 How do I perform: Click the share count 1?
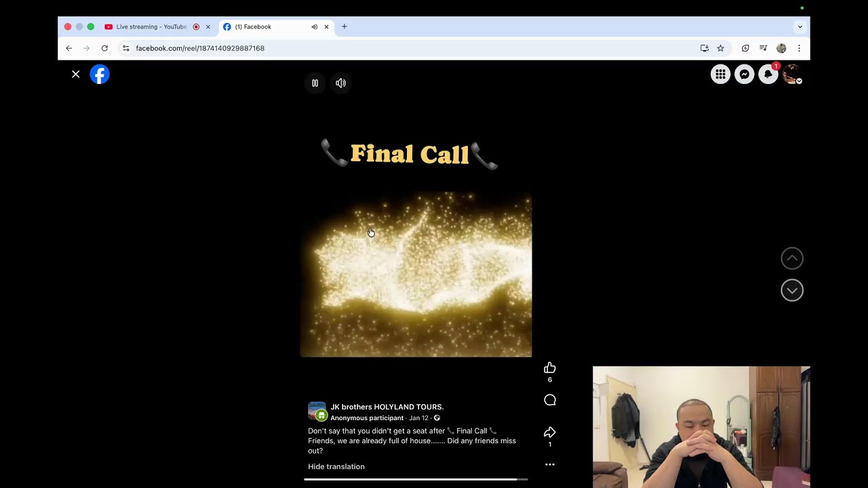point(550,445)
